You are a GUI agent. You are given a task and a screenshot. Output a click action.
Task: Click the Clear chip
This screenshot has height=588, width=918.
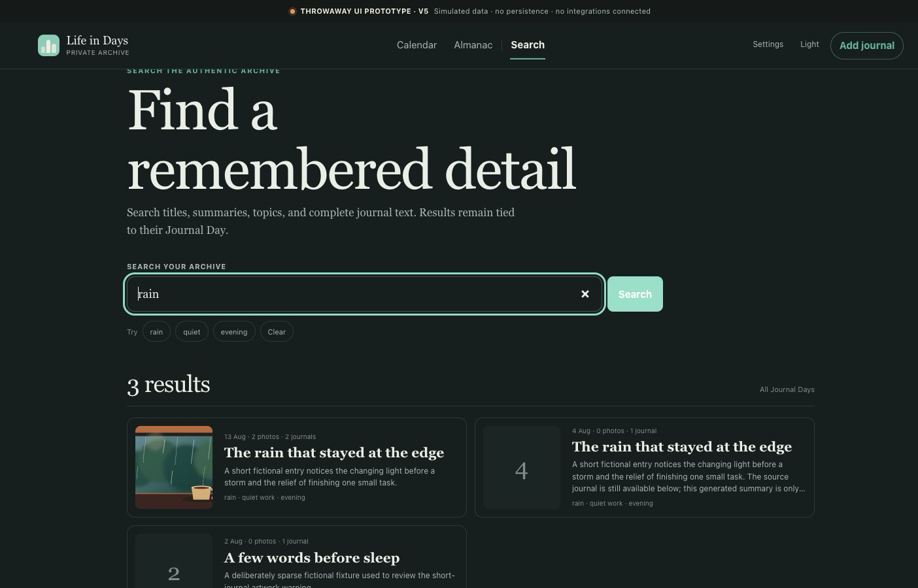click(x=277, y=332)
